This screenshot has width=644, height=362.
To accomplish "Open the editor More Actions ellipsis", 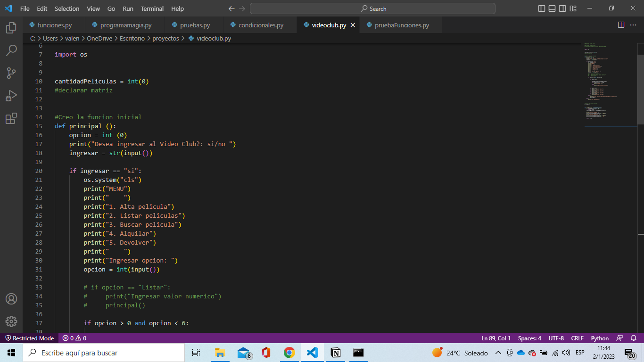I will click(x=633, y=25).
